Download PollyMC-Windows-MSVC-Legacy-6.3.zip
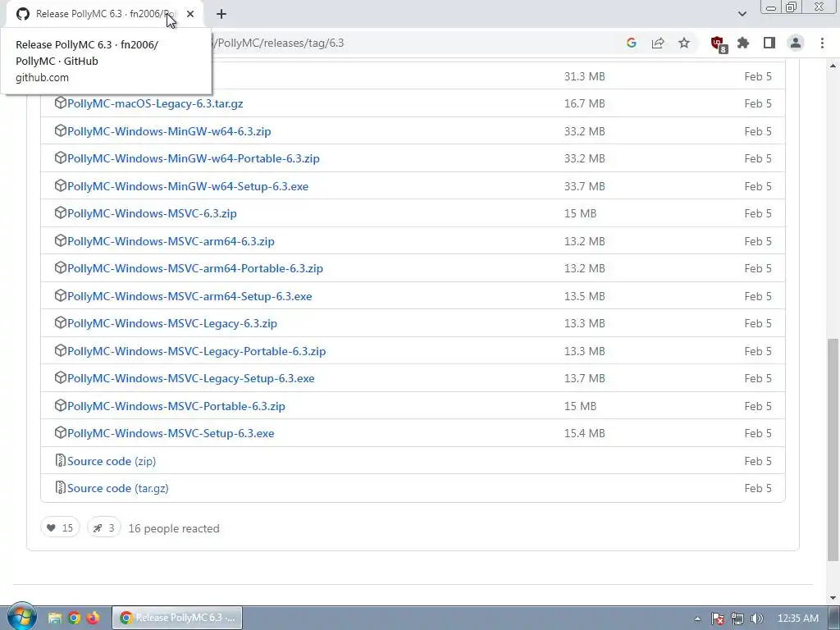The width and height of the screenshot is (840, 630). pos(172,323)
